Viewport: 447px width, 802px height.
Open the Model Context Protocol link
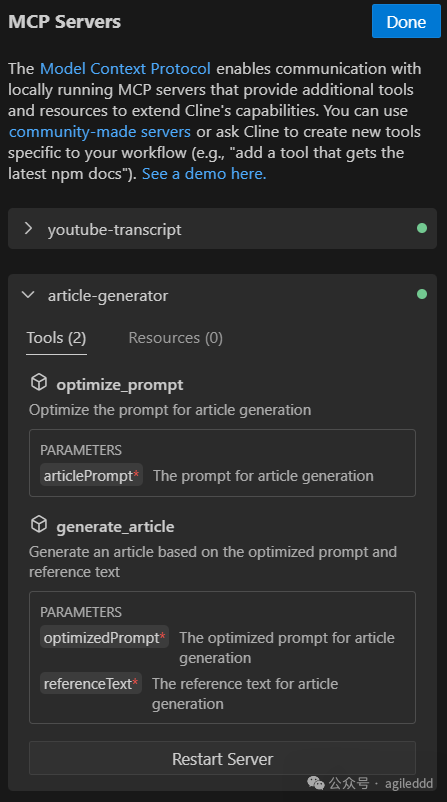125,69
